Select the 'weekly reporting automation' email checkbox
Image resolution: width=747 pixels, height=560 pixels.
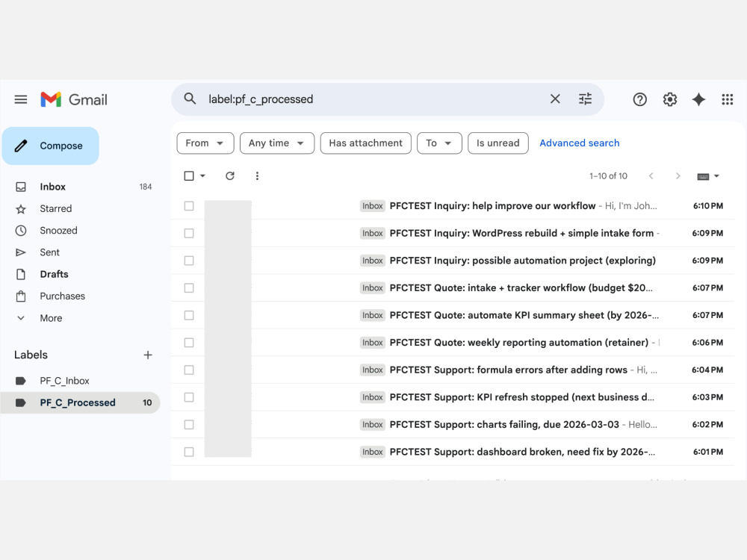coord(189,343)
